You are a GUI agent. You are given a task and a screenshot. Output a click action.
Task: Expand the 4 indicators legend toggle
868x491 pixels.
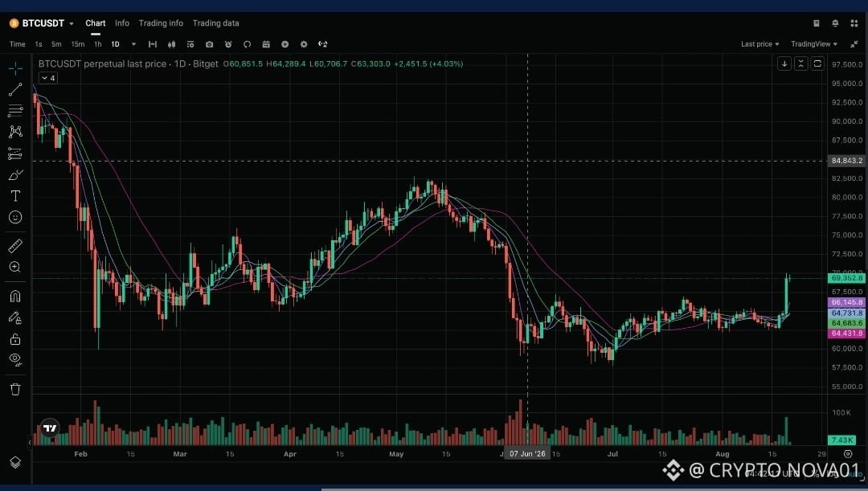[x=48, y=78]
